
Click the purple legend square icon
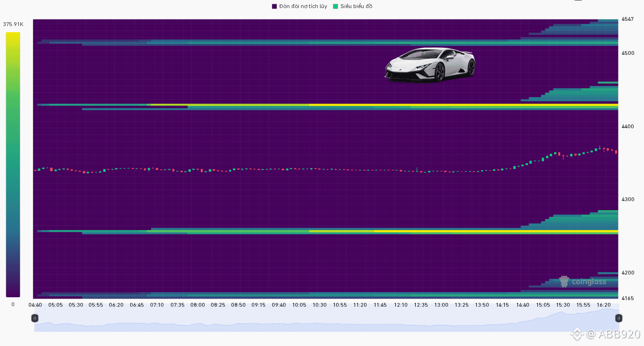click(274, 6)
